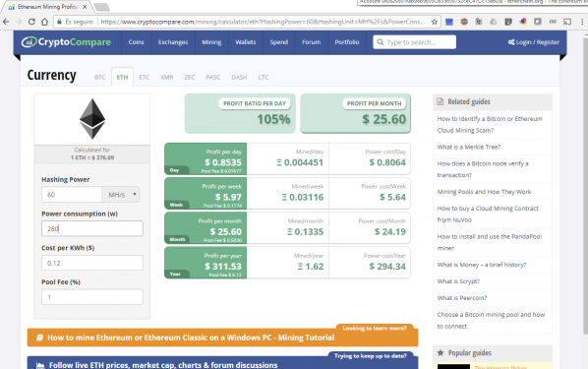588x369 pixels.
Task: Click the Profit per month $ 25.60 card
Action: (356, 113)
